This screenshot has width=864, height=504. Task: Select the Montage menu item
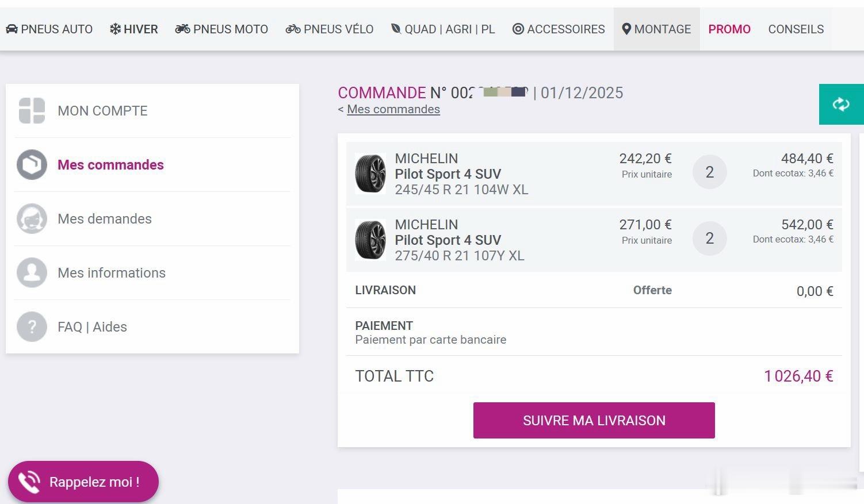pyautogui.click(x=656, y=29)
